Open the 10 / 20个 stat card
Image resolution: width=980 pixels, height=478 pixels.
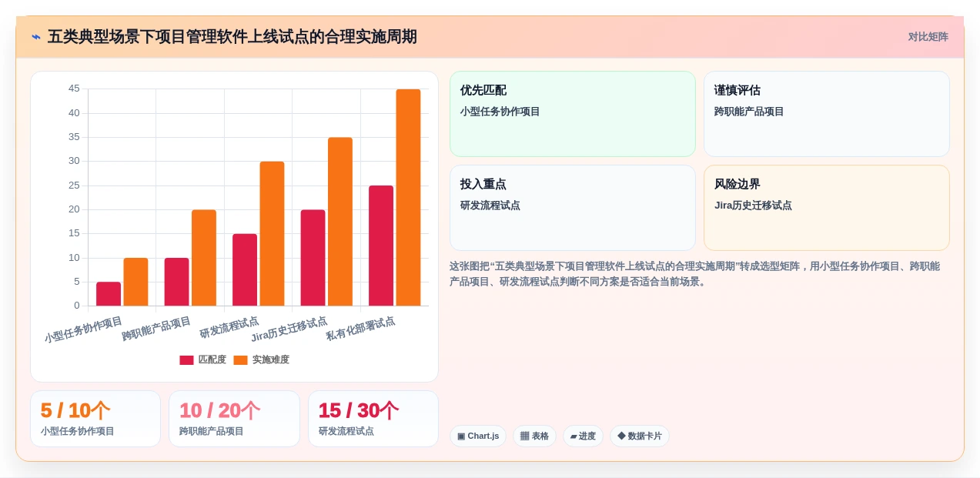[234, 419]
